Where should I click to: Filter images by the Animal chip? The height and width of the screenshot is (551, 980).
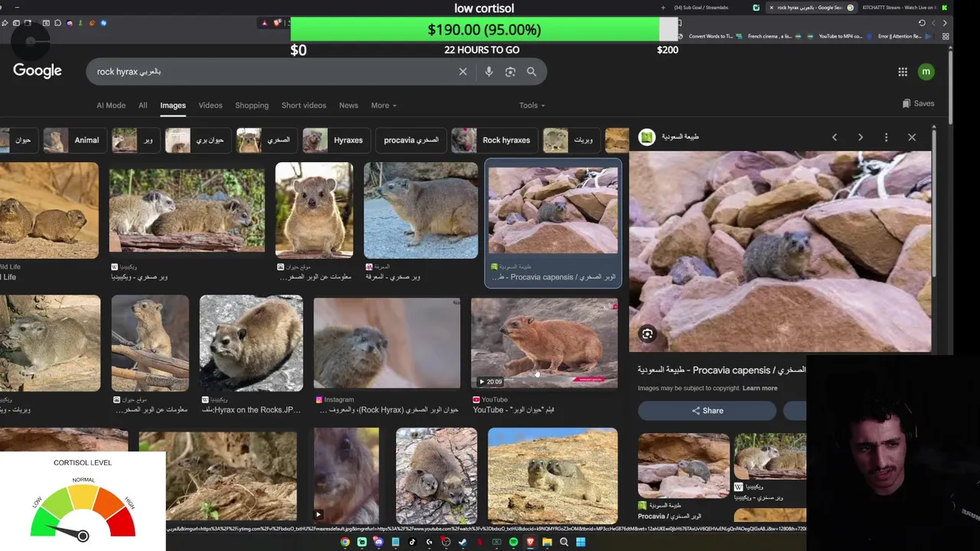coord(73,140)
